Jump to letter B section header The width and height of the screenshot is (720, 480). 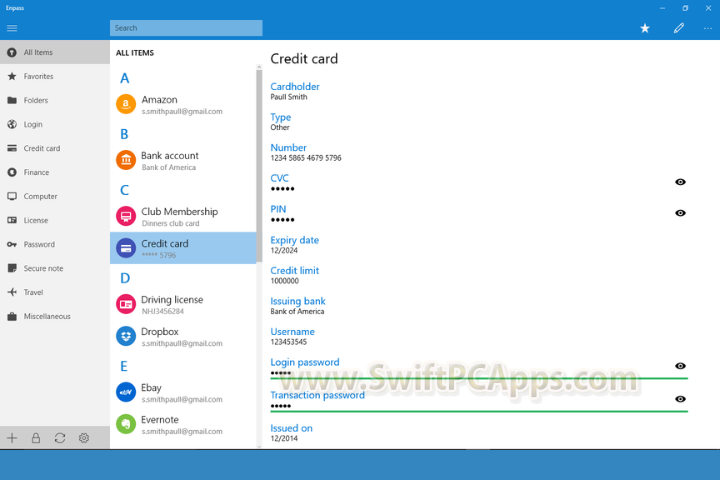[x=124, y=134]
